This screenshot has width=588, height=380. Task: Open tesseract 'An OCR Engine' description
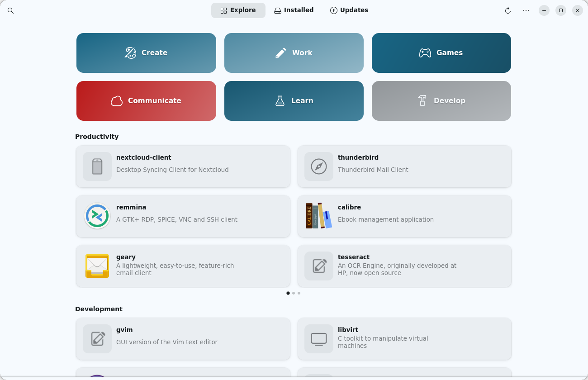[397, 270]
